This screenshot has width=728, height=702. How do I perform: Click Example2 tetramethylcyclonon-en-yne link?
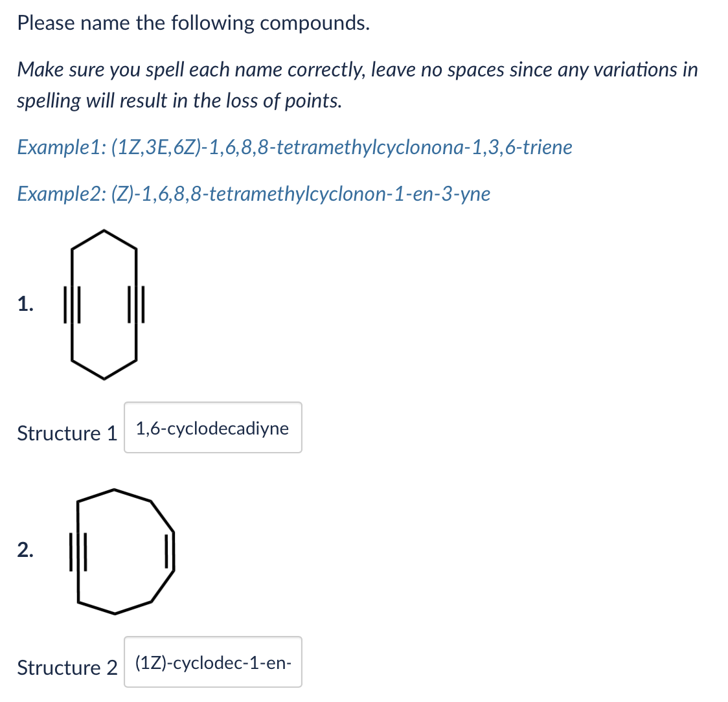[x=253, y=193]
